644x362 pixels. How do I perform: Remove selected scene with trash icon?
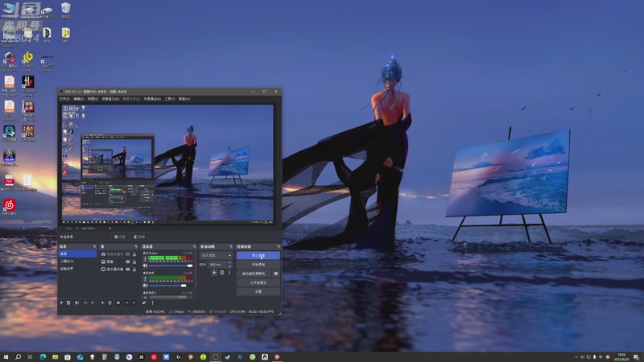tap(68, 303)
